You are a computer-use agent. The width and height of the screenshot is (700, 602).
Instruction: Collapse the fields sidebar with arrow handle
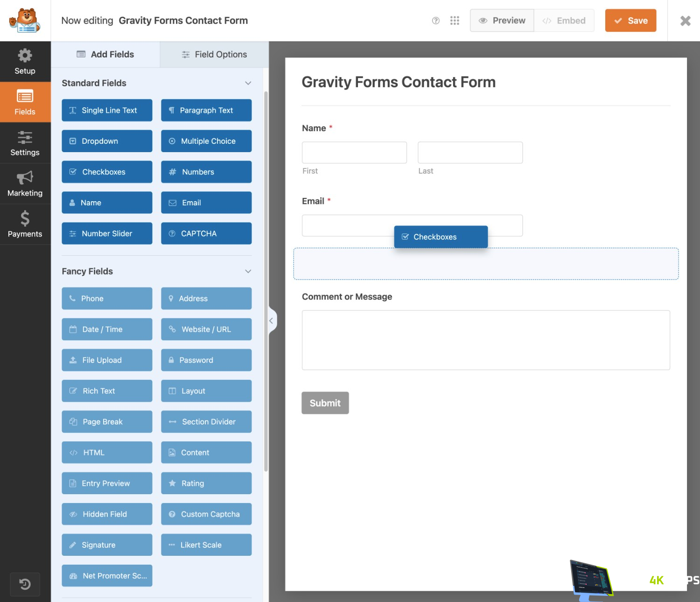(x=272, y=321)
